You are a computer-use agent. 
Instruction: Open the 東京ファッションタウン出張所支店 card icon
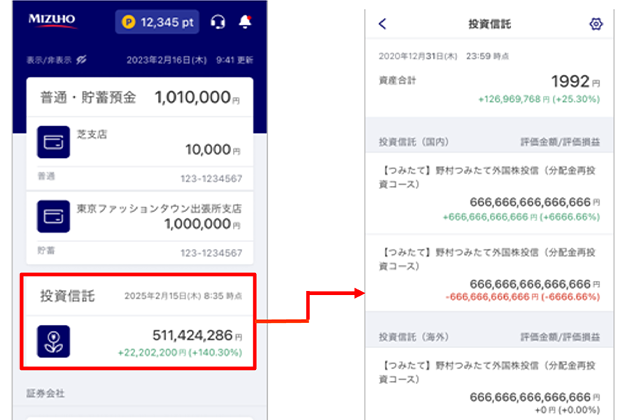click(53, 216)
